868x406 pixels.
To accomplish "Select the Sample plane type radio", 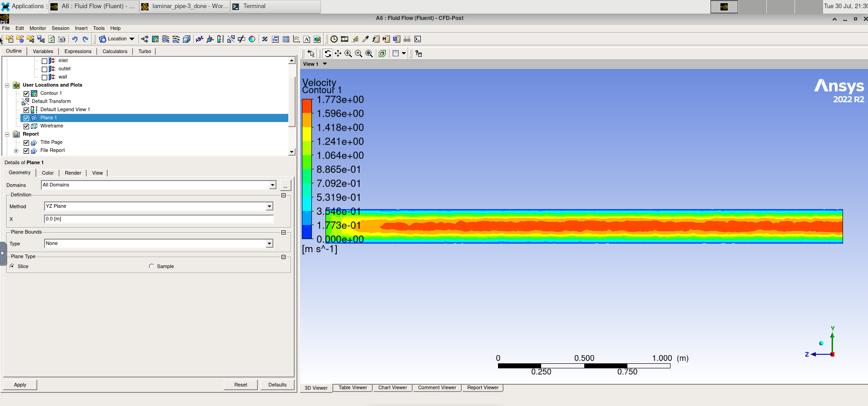I will coord(151,266).
